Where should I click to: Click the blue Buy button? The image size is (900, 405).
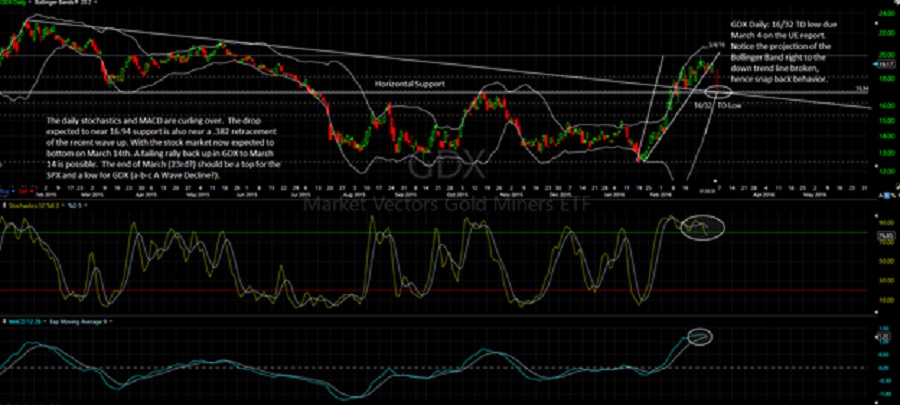click(6, 190)
